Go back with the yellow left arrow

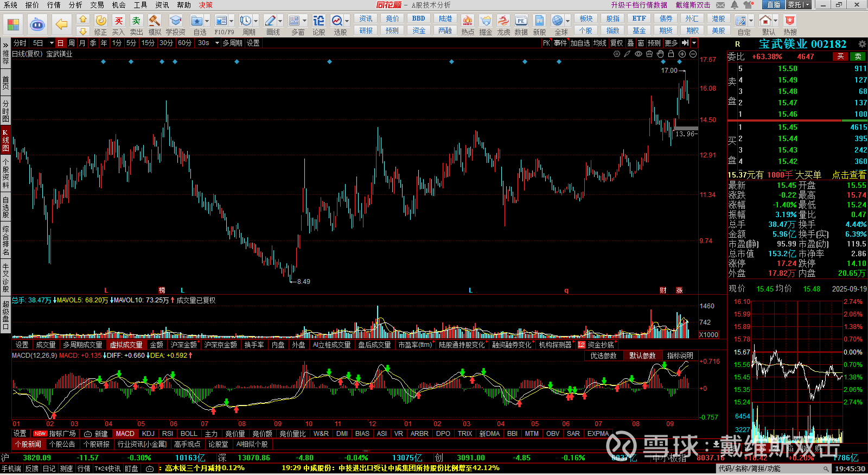point(62,24)
